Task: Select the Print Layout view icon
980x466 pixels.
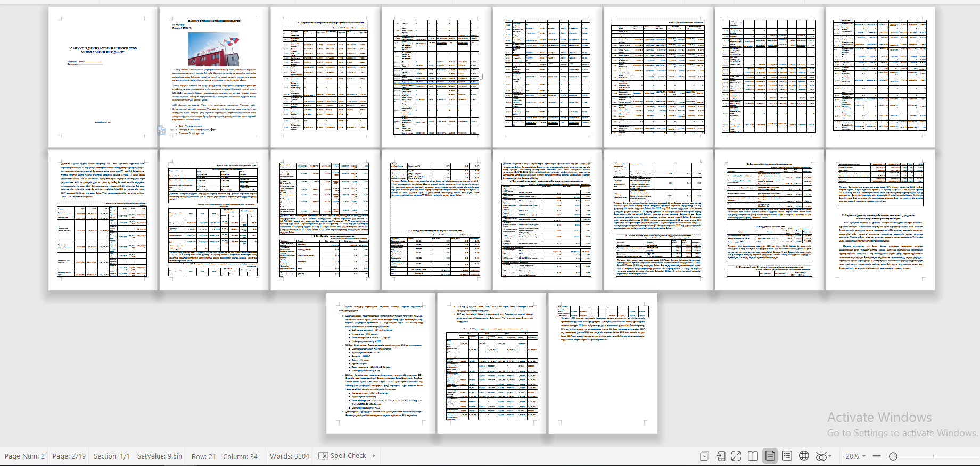Action: 770,456
